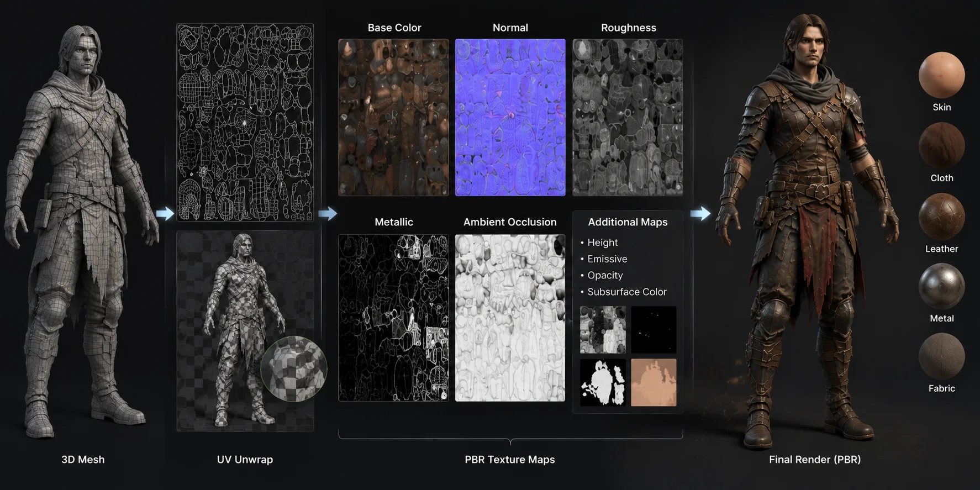Viewport: 980px width, 490px height.
Task: Click the "Metallic" label
Action: click(394, 222)
